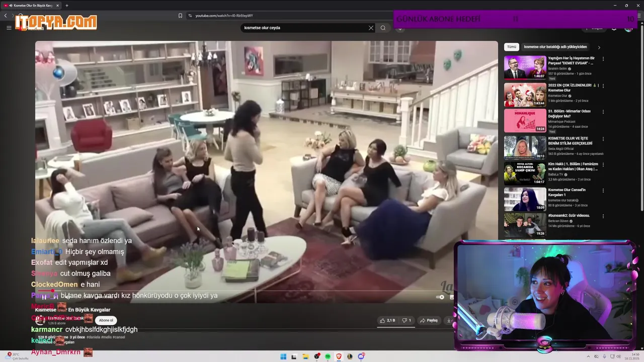Open options menu for '2022 EN ÇOK İZLENENLER'
The height and width of the screenshot is (362, 644).
tap(603, 85)
